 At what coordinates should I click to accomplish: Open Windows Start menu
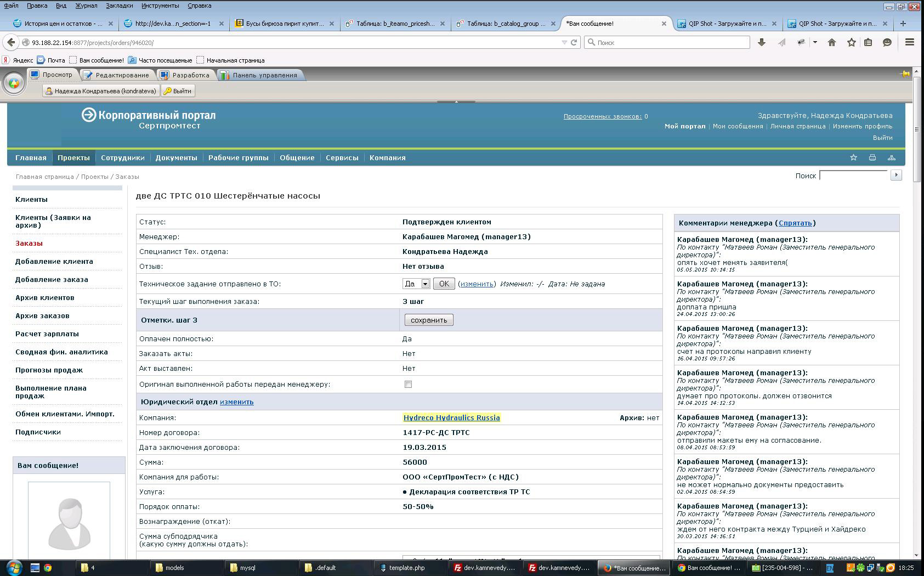point(14,568)
